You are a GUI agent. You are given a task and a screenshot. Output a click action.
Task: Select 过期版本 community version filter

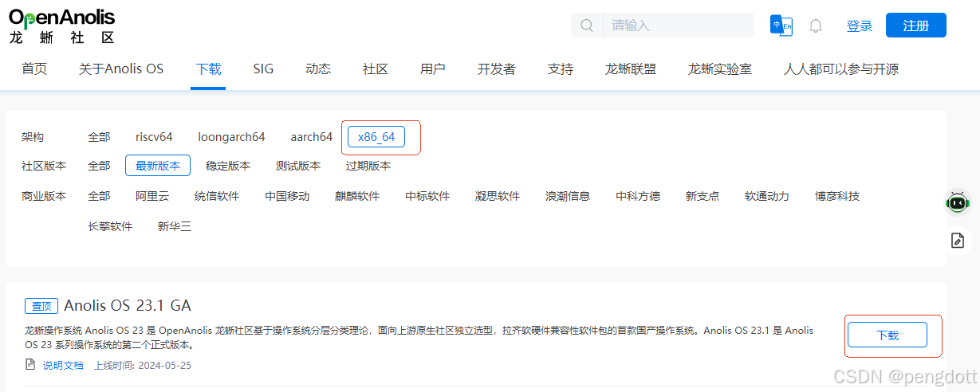[x=368, y=166]
